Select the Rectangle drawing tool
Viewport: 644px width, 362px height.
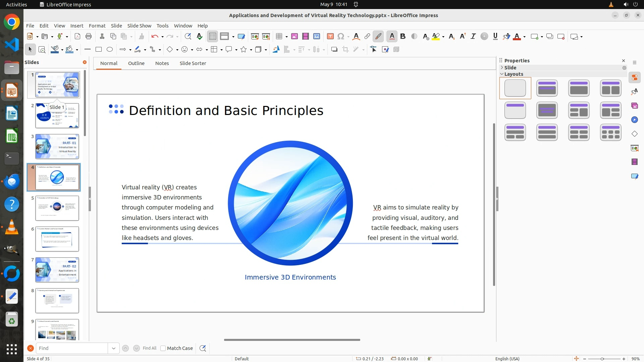coord(99,50)
